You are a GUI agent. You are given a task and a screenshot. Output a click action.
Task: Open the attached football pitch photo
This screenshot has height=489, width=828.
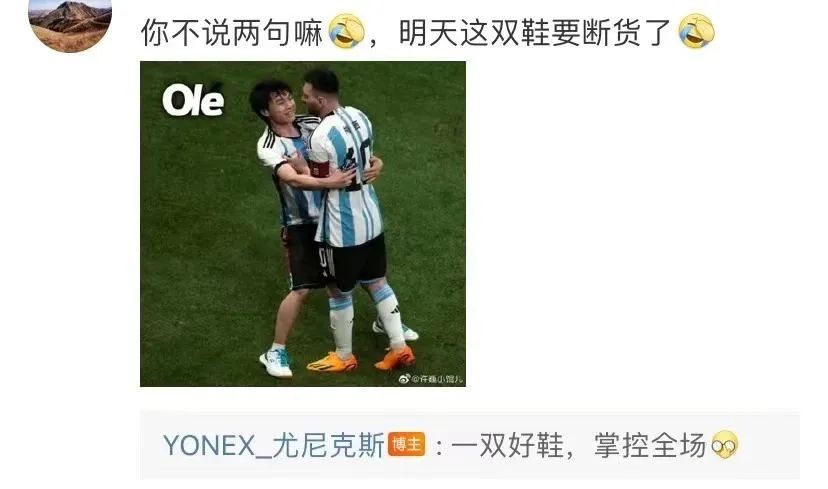[x=303, y=224]
